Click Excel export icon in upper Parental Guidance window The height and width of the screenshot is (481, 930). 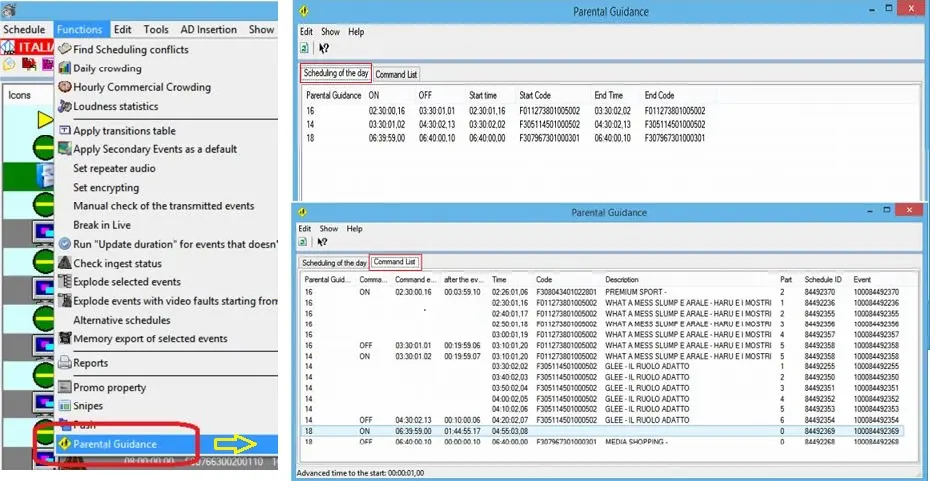(x=306, y=48)
